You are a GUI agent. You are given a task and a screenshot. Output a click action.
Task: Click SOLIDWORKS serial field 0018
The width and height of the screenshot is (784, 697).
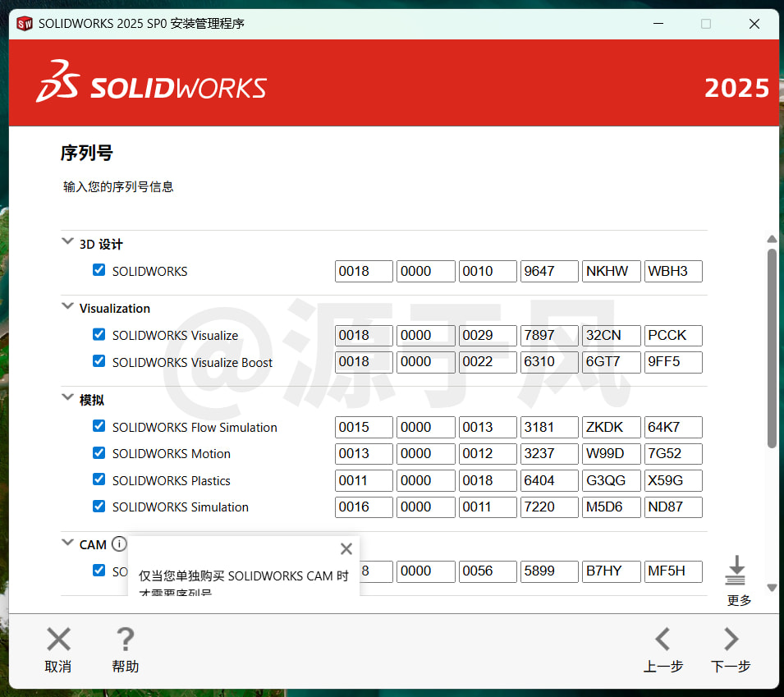click(x=364, y=271)
